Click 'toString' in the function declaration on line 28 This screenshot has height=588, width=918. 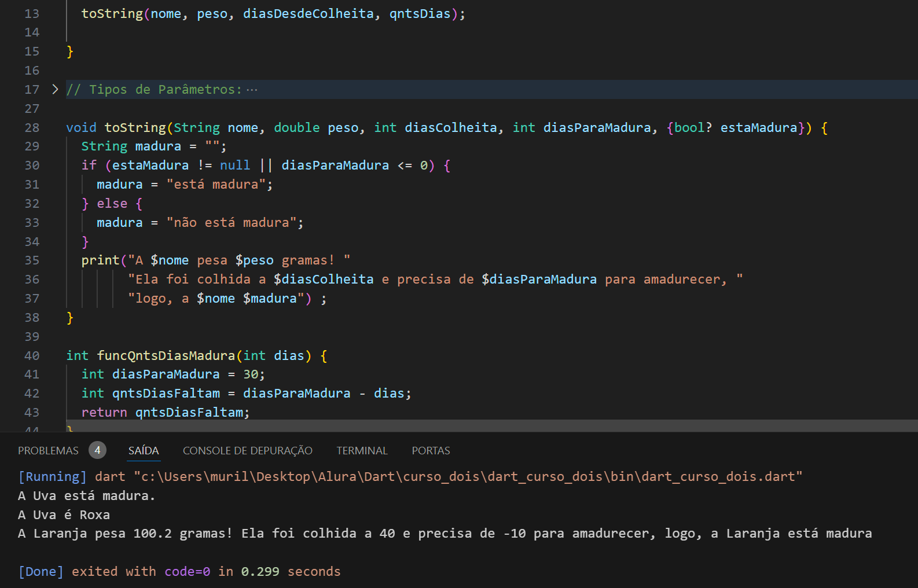point(135,127)
